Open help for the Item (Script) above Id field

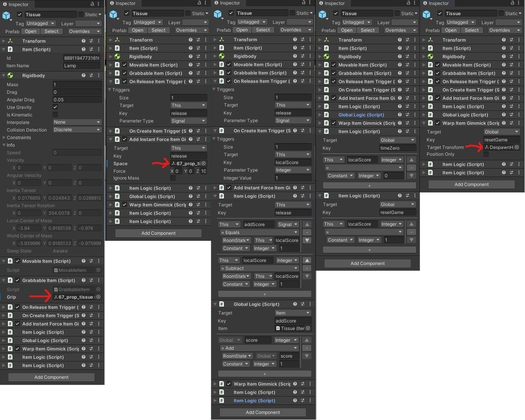pyautogui.click(x=84, y=50)
